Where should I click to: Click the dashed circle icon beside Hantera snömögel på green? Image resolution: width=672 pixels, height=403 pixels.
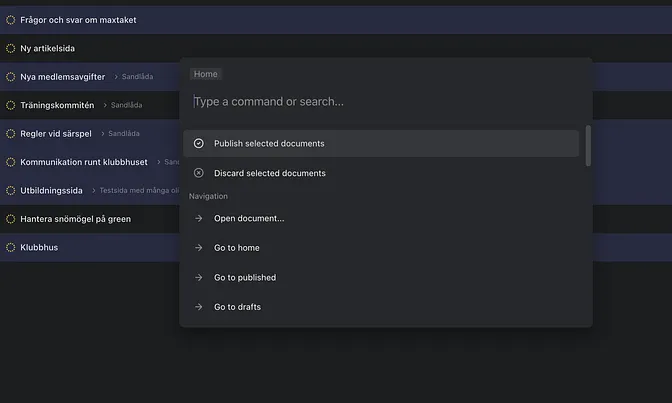tap(11, 219)
